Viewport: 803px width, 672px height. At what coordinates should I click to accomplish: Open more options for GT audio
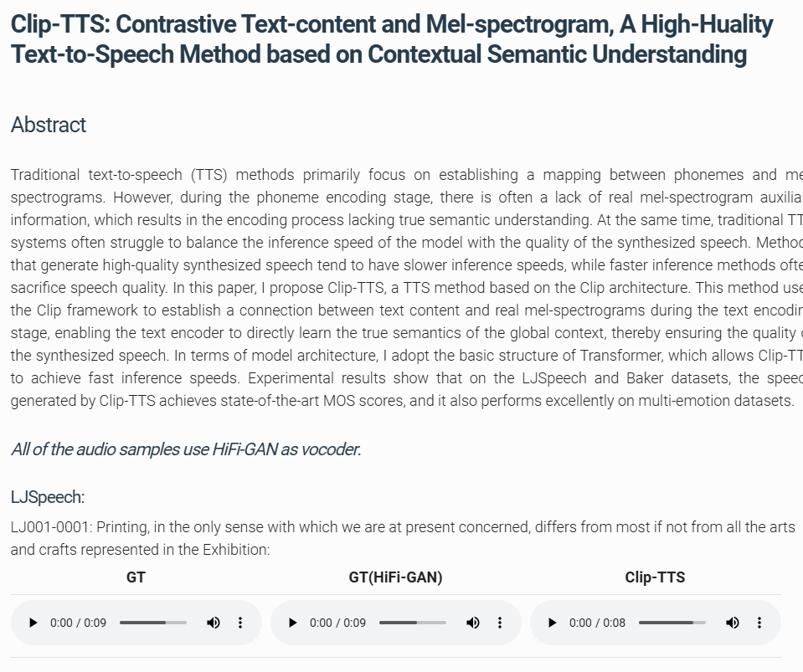(240, 623)
